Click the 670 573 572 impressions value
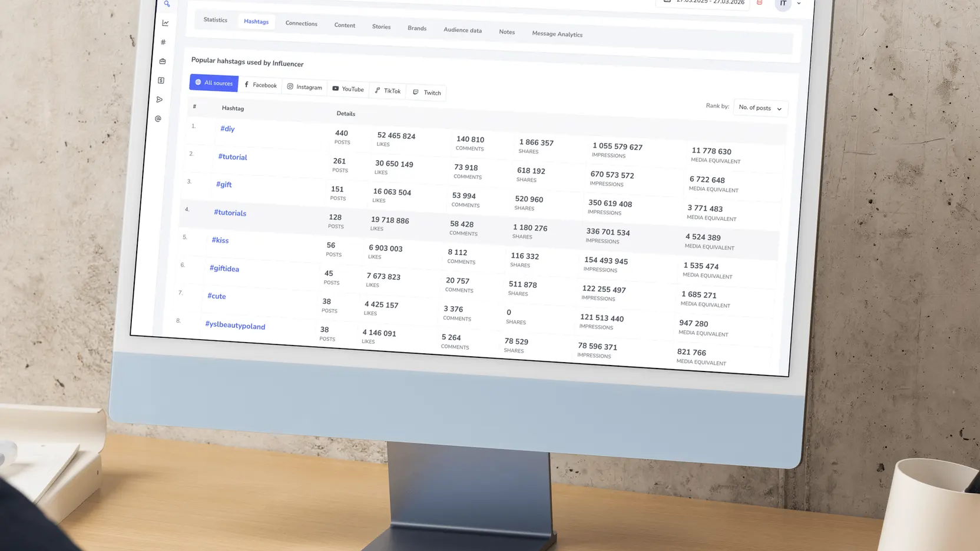 [x=612, y=175]
